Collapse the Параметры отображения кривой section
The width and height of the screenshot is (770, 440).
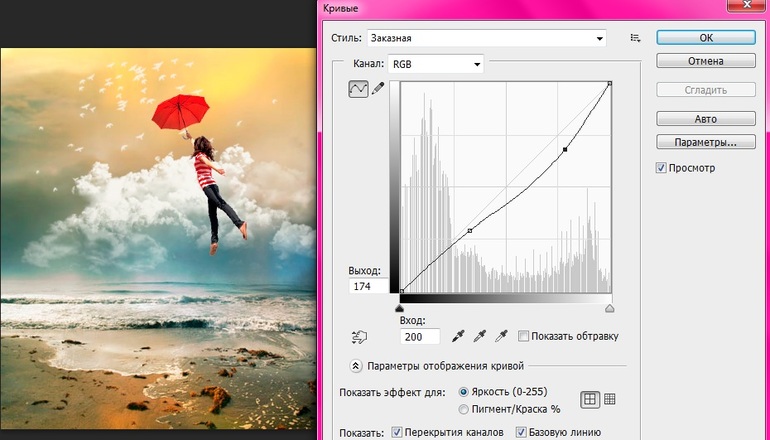(x=354, y=366)
